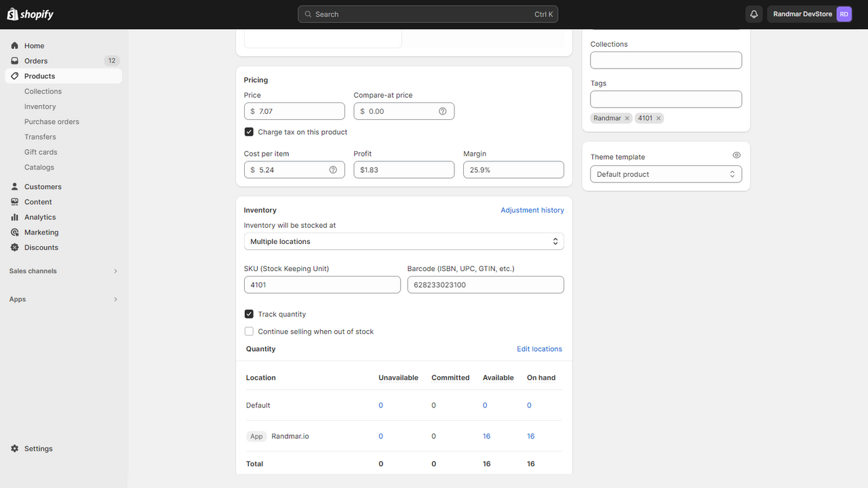Click the Compare-at price field

point(403,111)
